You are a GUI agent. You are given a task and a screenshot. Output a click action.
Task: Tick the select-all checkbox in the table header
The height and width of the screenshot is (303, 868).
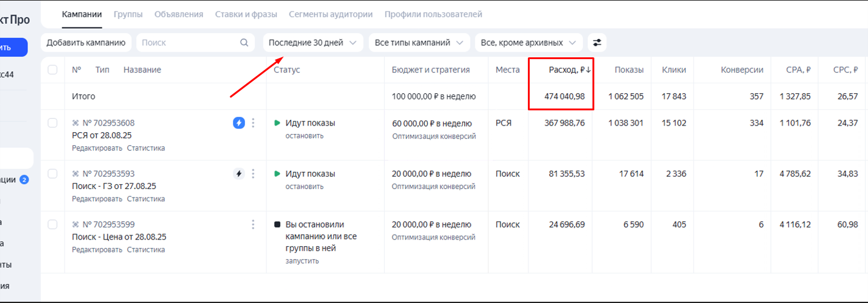pos(52,70)
